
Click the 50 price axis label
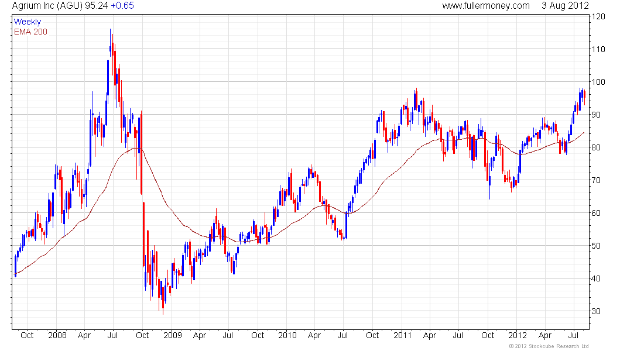click(x=596, y=246)
